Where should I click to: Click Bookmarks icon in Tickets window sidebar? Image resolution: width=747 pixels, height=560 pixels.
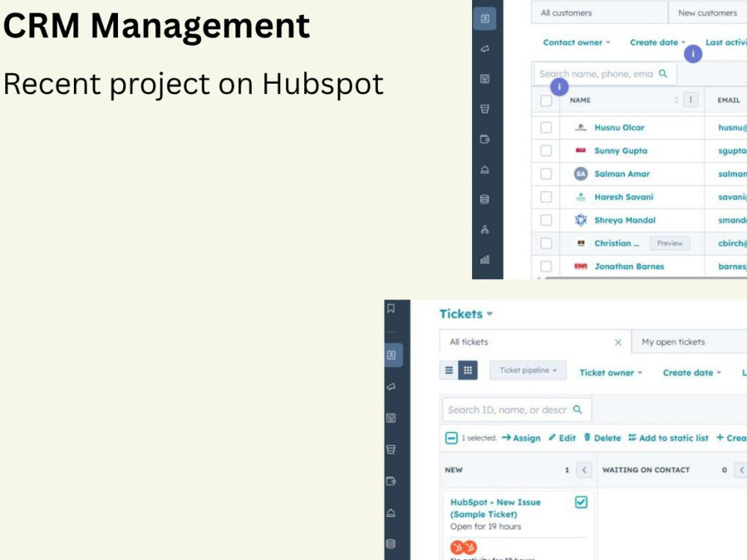(391, 308)
